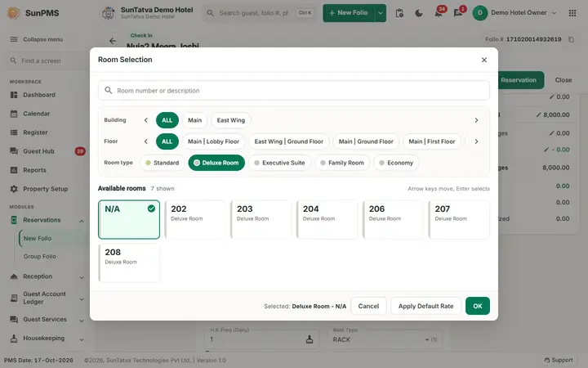This screenshot has height=368, width=588.
Task: Confirm the room selection with OK
Action: [478, 306]
